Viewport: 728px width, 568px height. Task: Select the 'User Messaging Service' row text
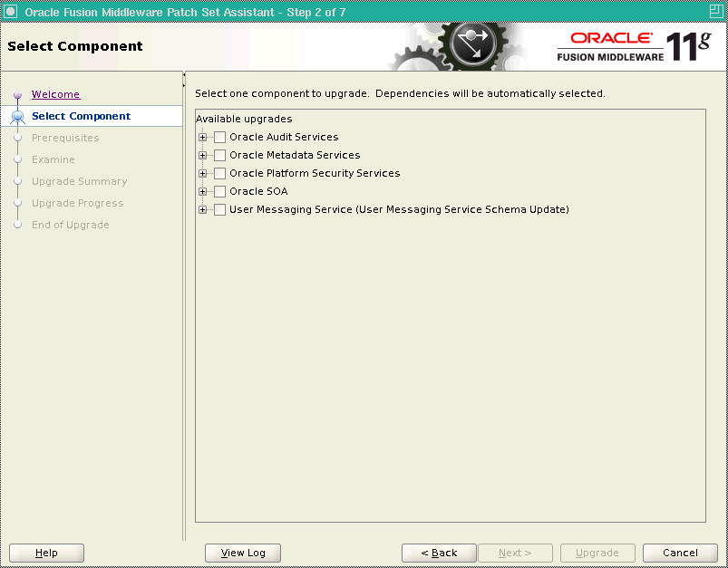tap(399, 209)
